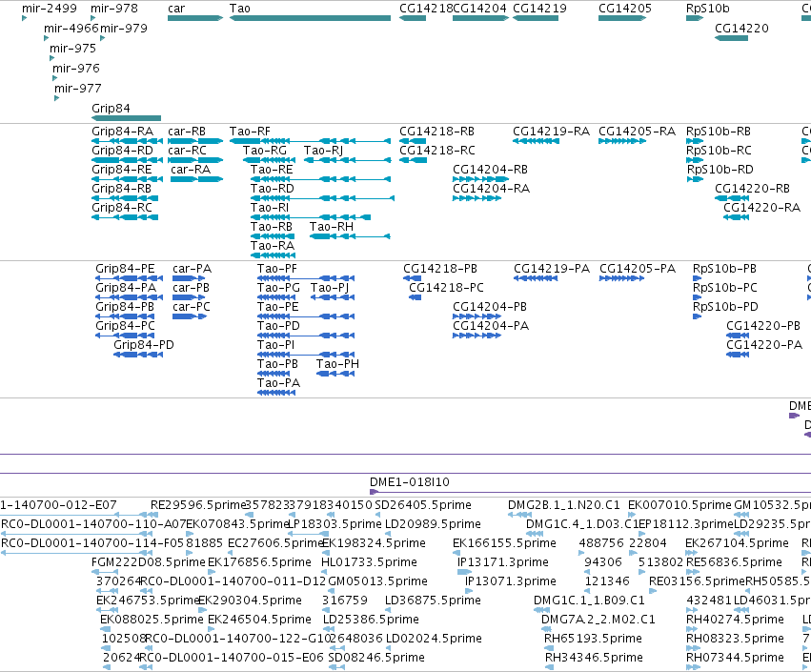Screen dimensions: 811x672
Task: Select the Tao-RA transcript glyph
Action: tap(273, 255)
